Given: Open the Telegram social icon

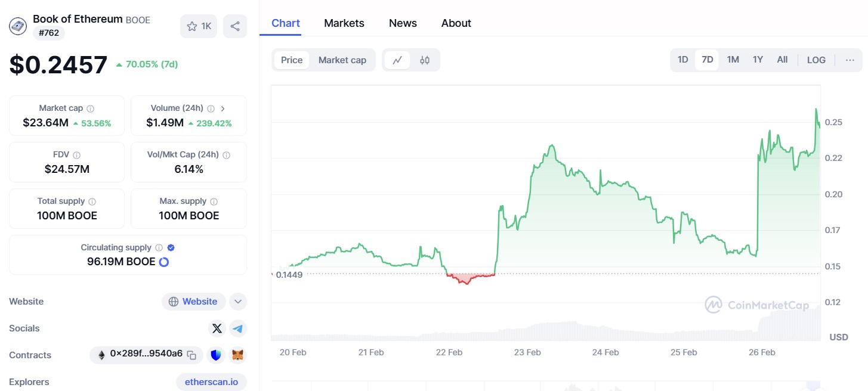Looking at the screenshot, I should coord(237,328).
